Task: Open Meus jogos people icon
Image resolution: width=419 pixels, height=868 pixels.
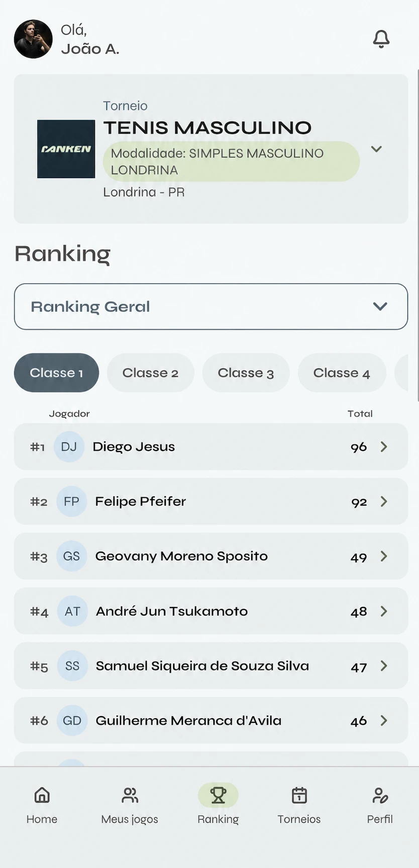Action: click(130, 795)
